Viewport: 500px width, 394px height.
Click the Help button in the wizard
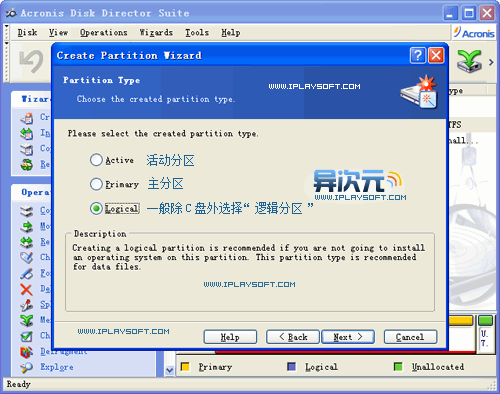230,337
